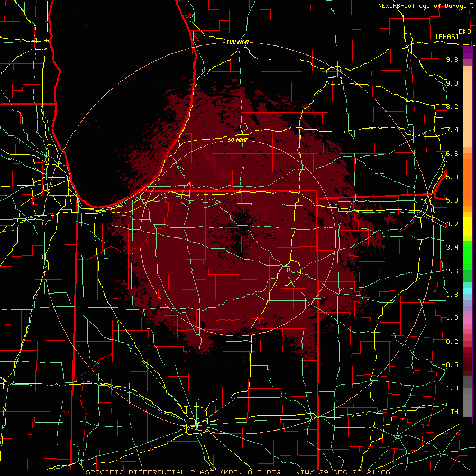This screenshot has height=476, width=476.
Task: Pick the yellow segment of the color bar
Action: point(467,226)
